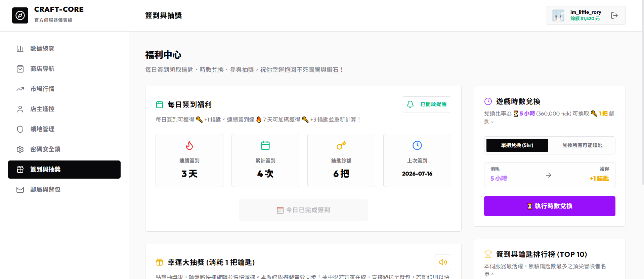Click the trophy icon beside 排行榜
Screen dimensions: 644x279
488,254
